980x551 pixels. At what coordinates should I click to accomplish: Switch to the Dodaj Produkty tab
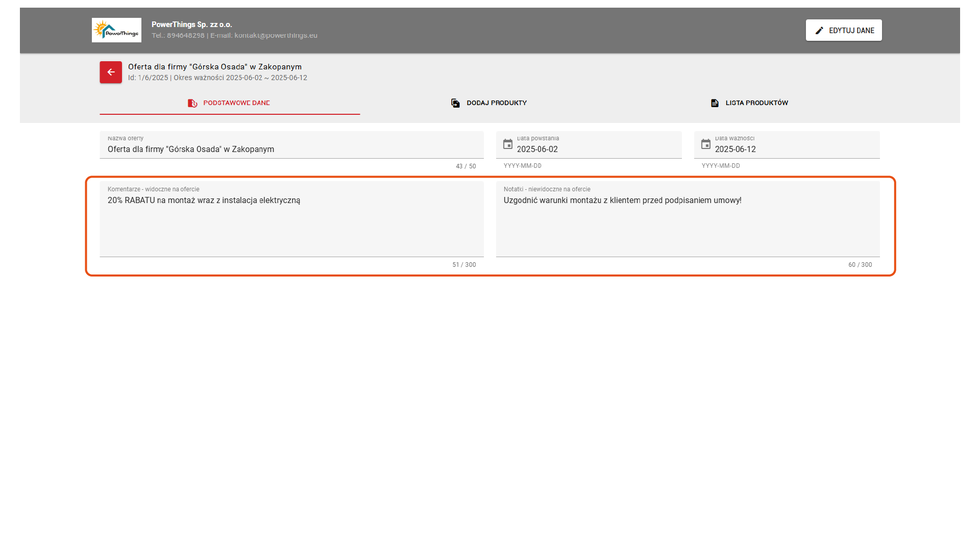(497, 103)
